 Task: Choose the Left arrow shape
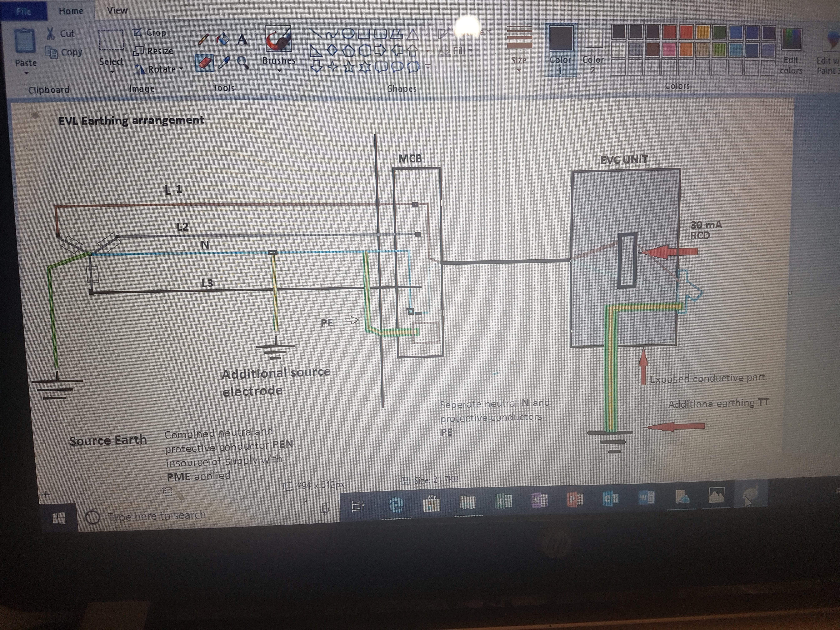397,50
